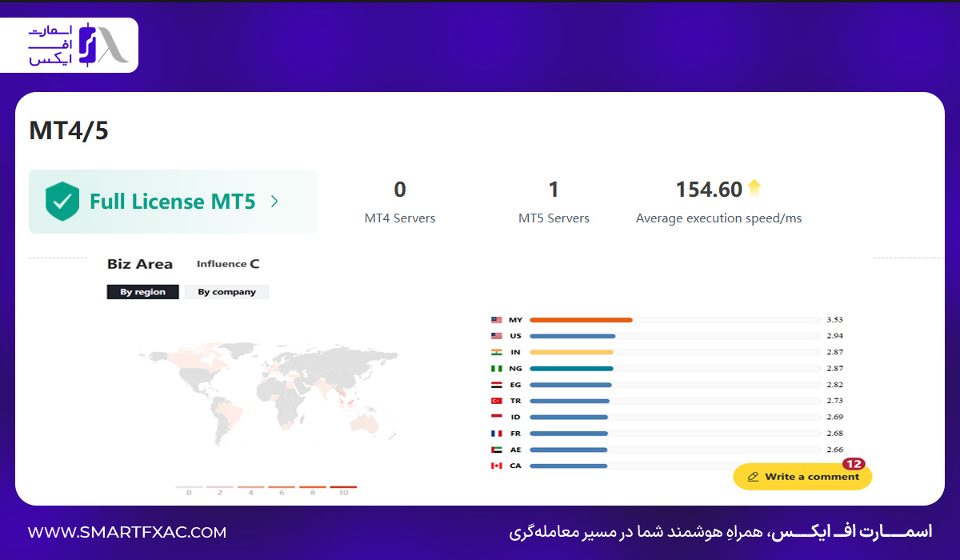
Task: Click the Canada flag next to CA
Action: tap(497, 466)
